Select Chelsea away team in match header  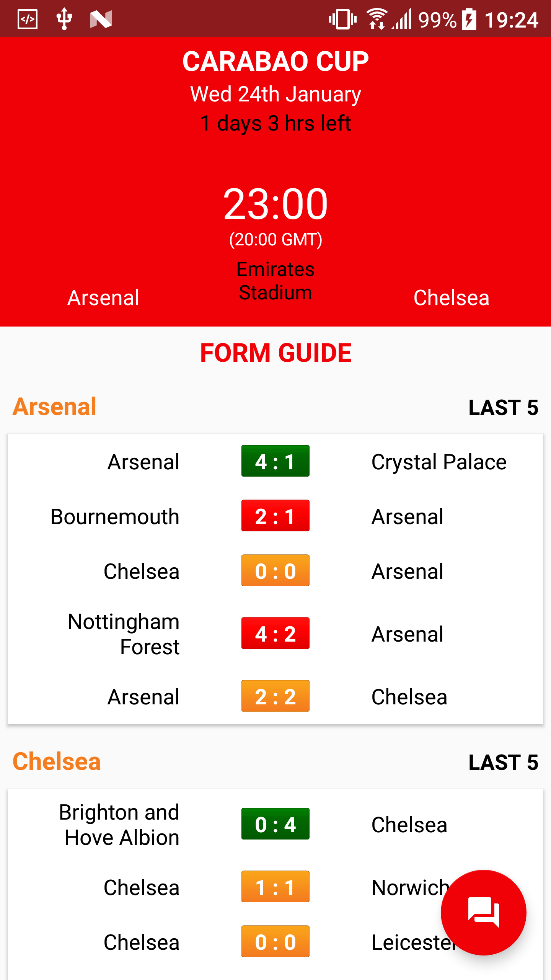(x=451, y=298)
